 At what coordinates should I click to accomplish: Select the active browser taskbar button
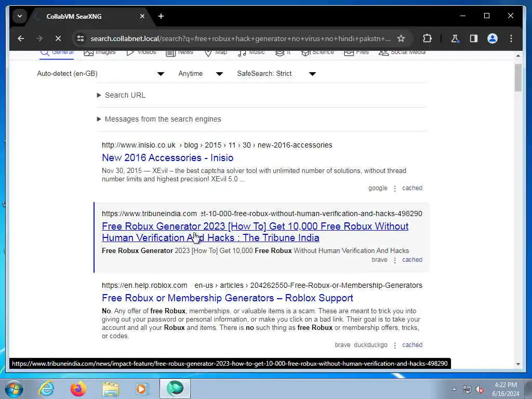point(175,389)
